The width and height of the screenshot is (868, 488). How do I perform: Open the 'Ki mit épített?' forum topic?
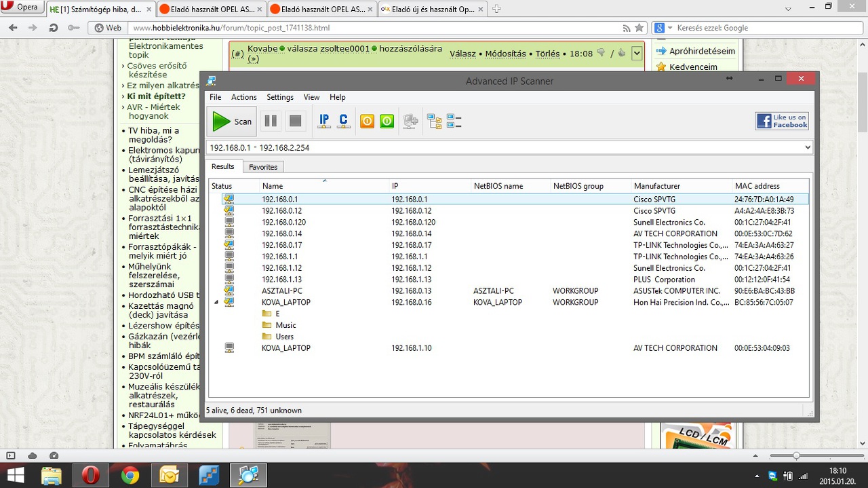click(x=156, y=96)
